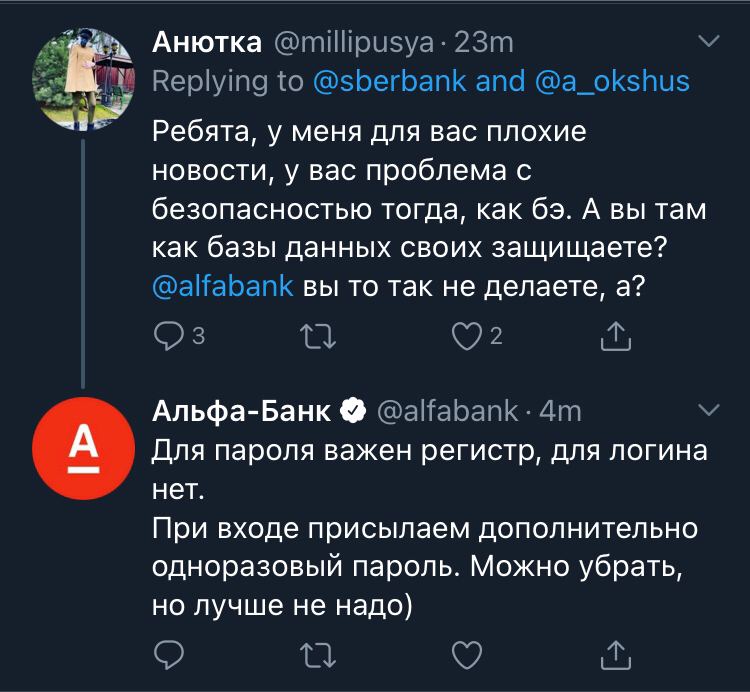Open more options chevron on Анютка's tweet
Viewport: 750px width, 692px height.
(707, 42)
